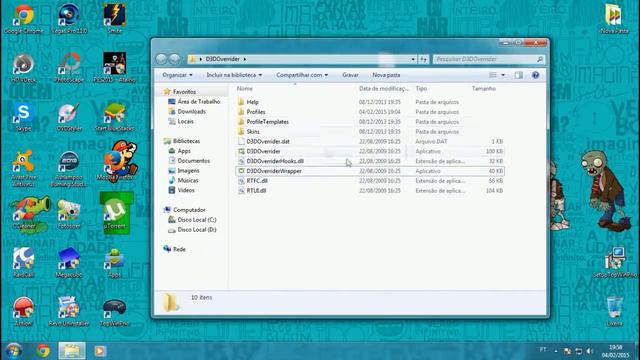Image resolution: width=640 pixels, height=360 pixels.
Task: Select the Nova Pasta desktop folder
Action: [614, 18]
